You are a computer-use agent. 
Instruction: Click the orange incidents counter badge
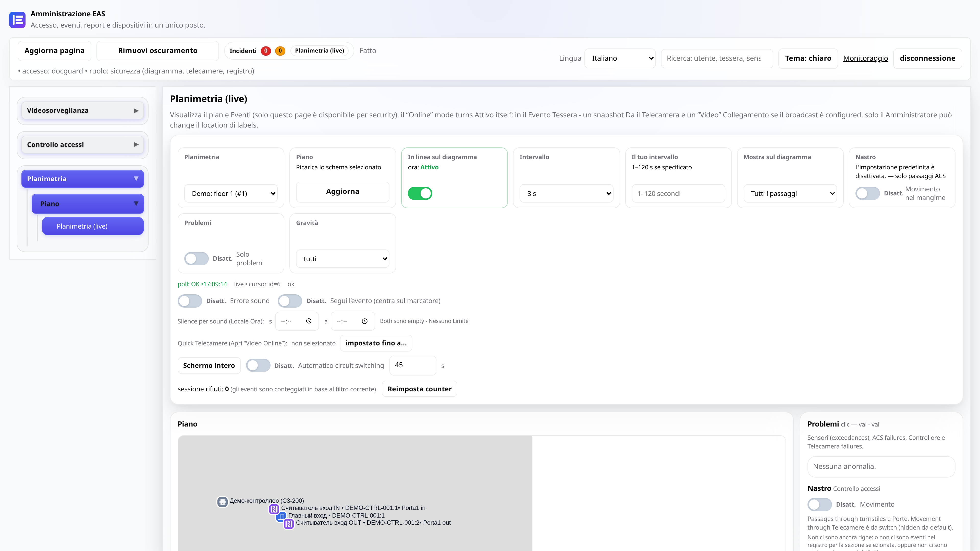pos(280,51)
